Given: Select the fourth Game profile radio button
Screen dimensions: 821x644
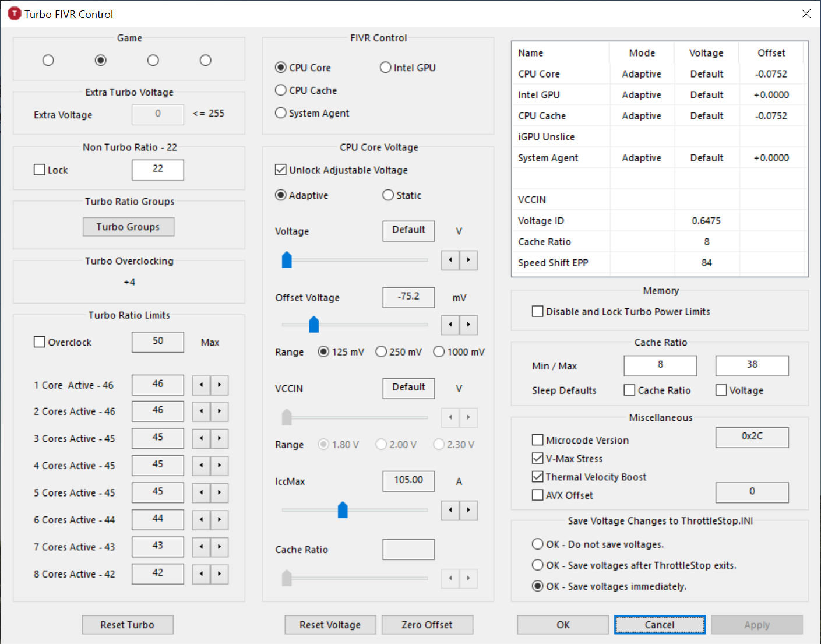Looking at the screenshot, I should (206, 60).
